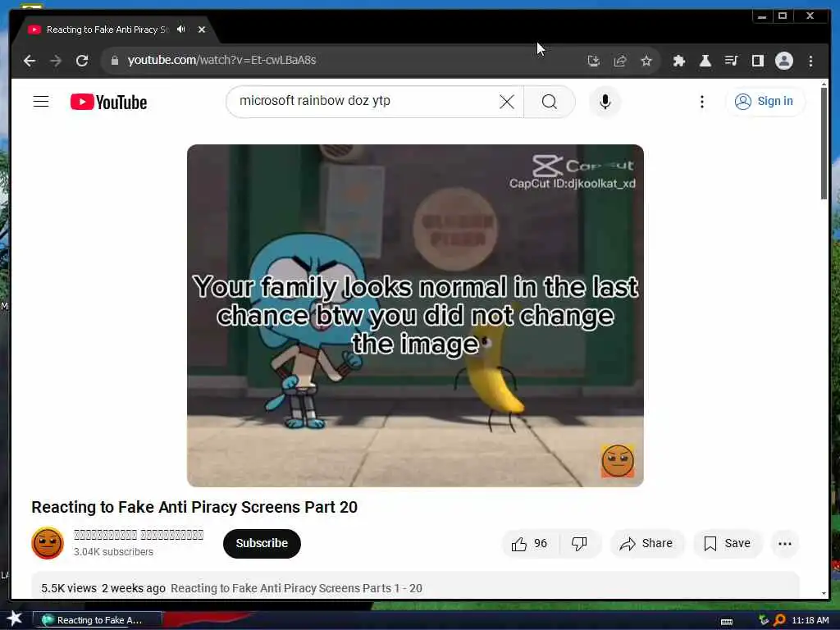The width and height of the screenshot is (840, 630).
Task: Like the video with thumbs up
Action: coord(529,544)
